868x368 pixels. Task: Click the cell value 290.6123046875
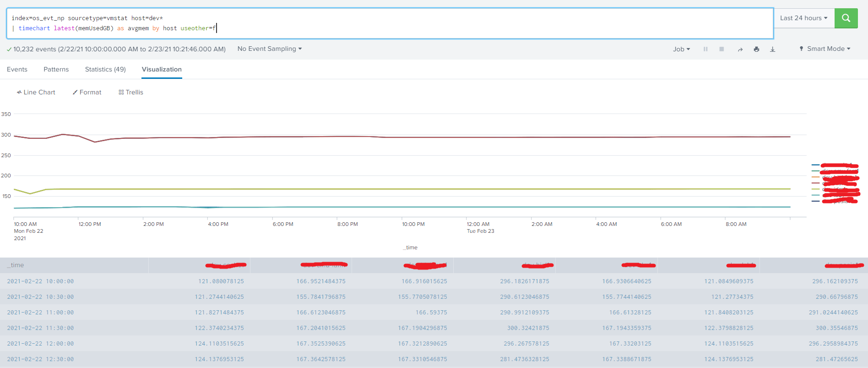pos(525,297)
